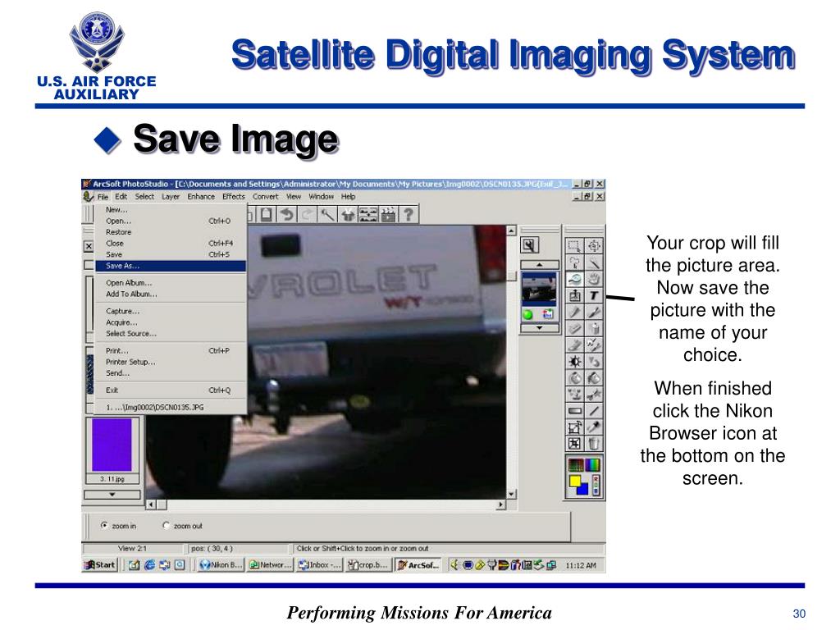
Task: Expand album panel down arrow button
Action: 112,495
